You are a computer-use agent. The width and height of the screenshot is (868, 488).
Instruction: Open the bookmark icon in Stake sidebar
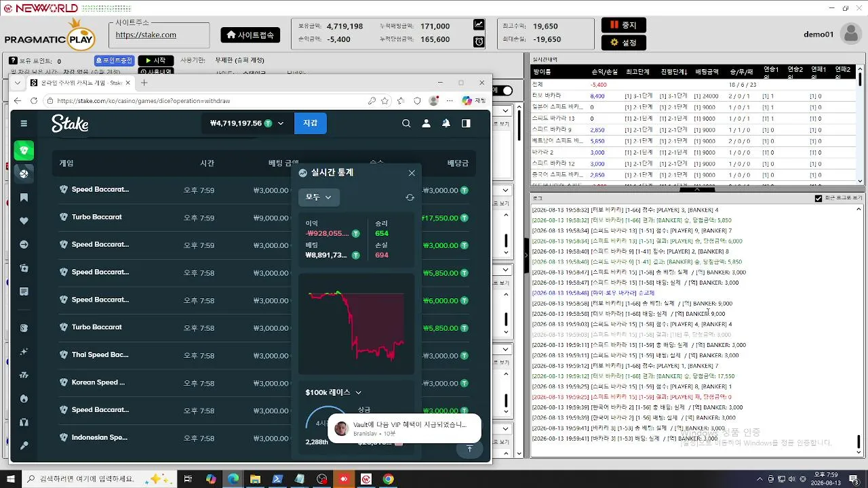[x=24, y=197]
